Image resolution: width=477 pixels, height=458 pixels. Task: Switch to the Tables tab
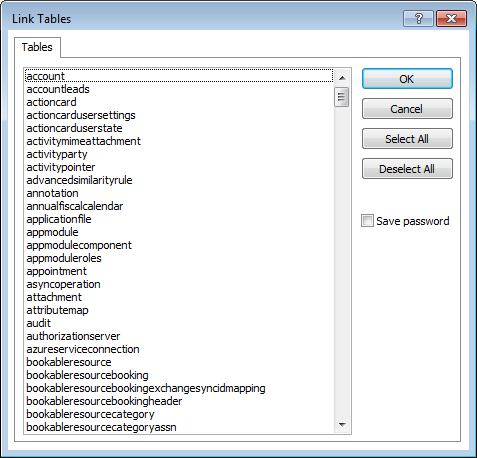(37, 47)
